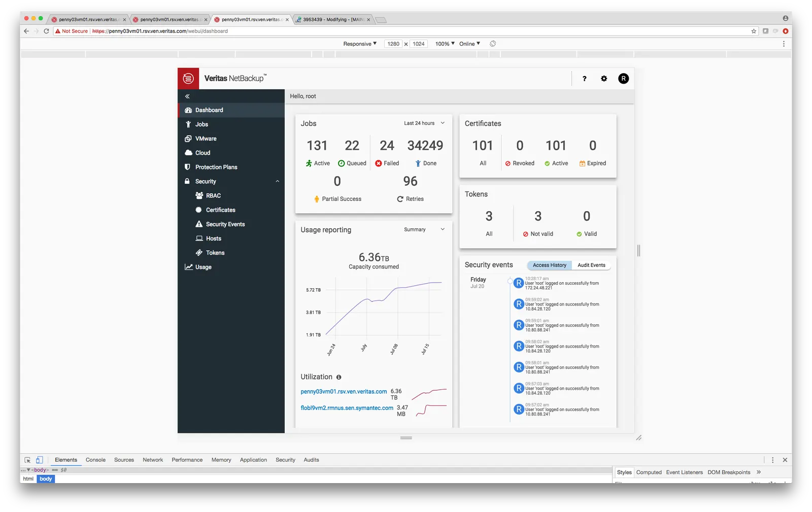Viewport: 812px width, 512px height.
Task: Click the viewport height field showing 1024
Action: click(x=419, y=44)
